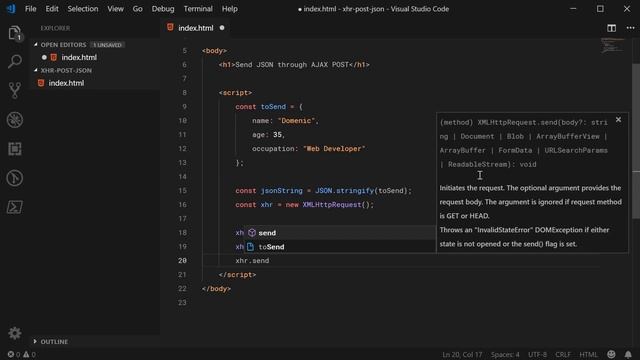Open the Debug menu
The image size is (640, 360).
pyautogui.click(x=163, y=9)
